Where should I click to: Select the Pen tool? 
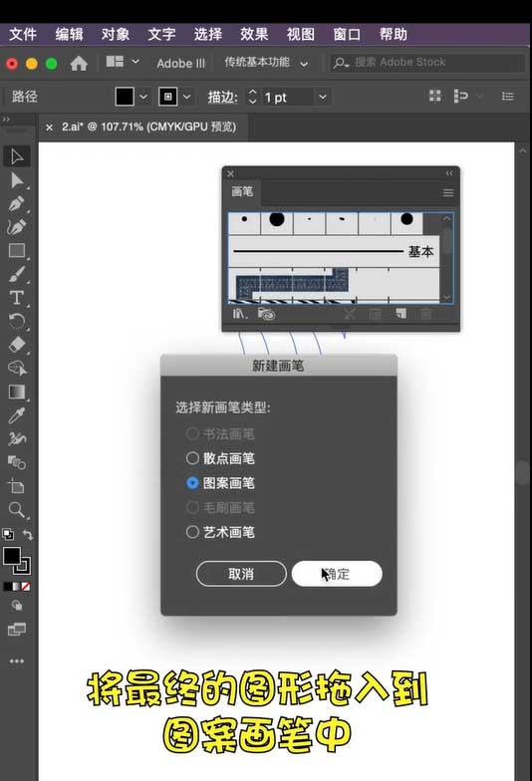point(17,203)
